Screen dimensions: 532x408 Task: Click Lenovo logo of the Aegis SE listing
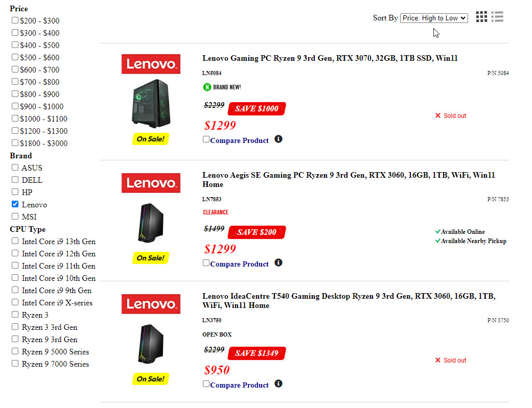[151, 183]
